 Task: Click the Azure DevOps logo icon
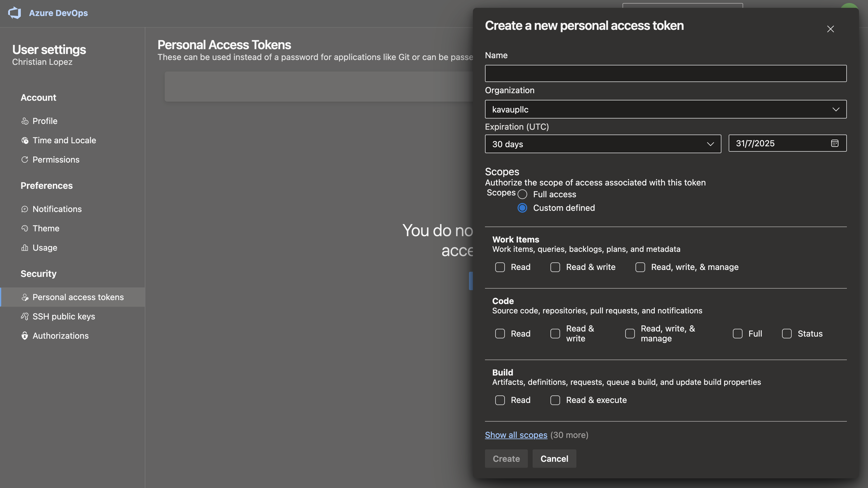tap(14, 13)
